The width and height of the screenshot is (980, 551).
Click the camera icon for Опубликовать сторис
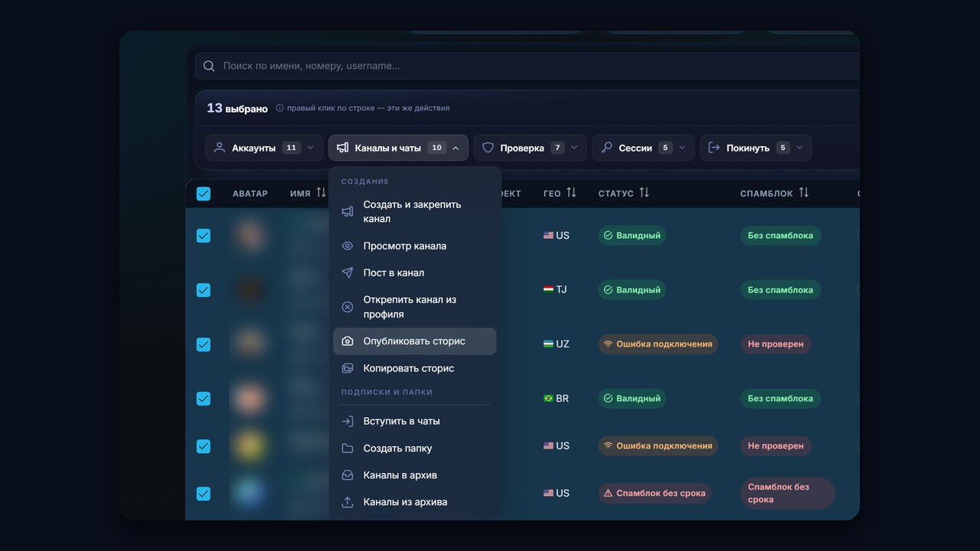pos(348,341)
